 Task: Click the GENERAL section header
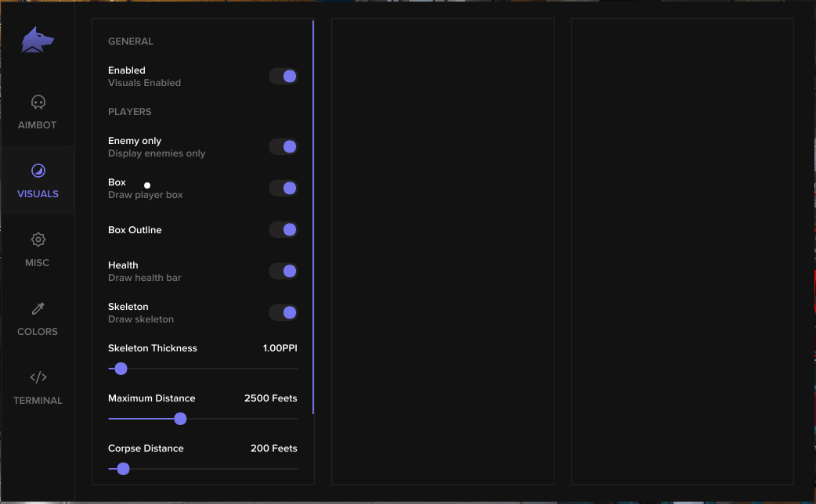pyautogui.click(x=131, y=41)
